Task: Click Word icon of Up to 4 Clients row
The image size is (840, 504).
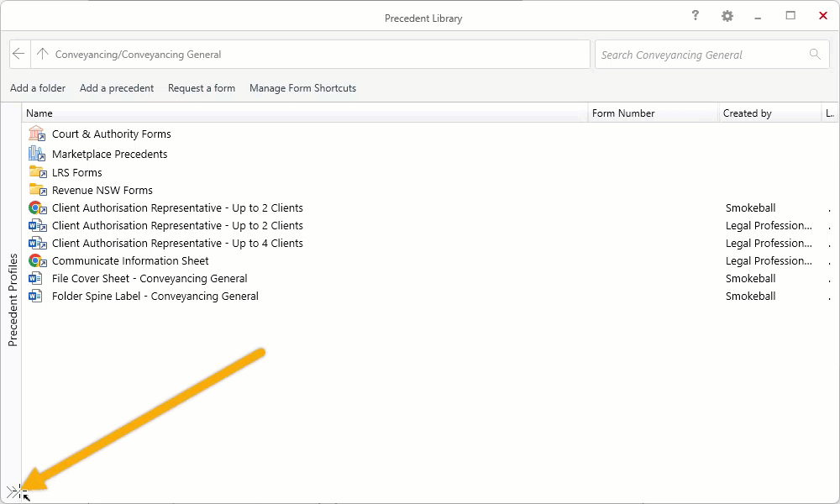Action: pyautogui.click(x=37, y=243)
